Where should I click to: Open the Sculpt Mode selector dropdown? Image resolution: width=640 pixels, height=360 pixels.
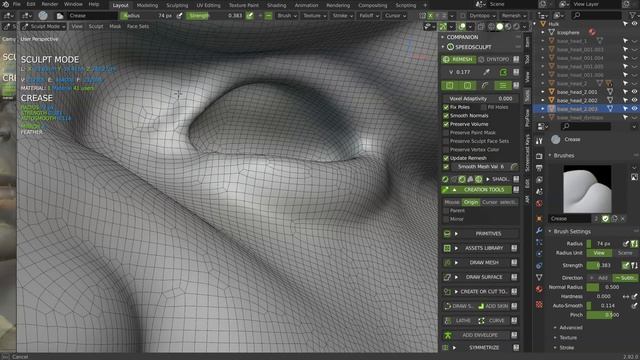[x=44, y=27]
